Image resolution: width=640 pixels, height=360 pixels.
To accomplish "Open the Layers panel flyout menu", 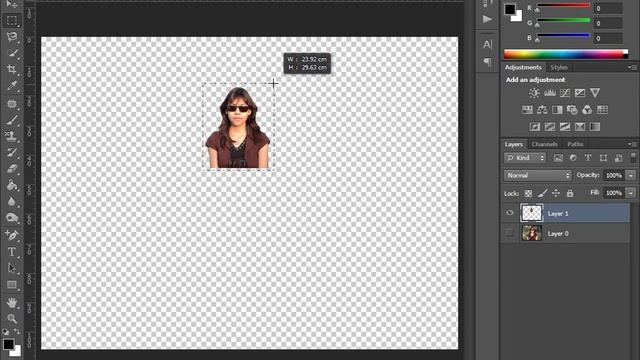I will click(632, 144).
